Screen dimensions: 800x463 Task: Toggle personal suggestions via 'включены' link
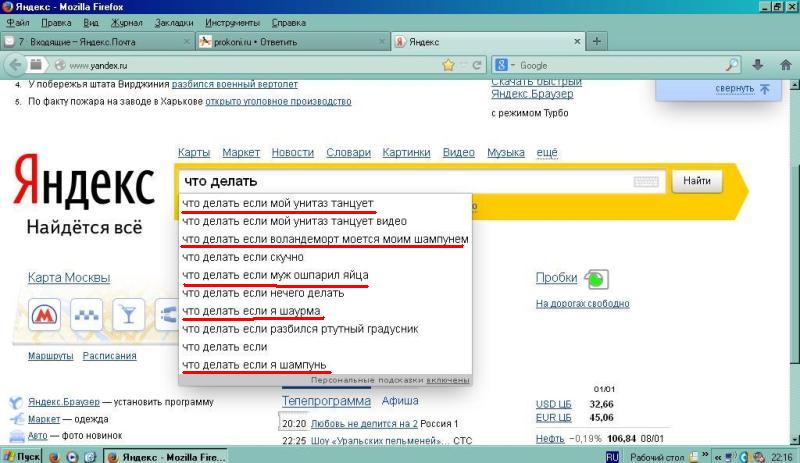(447, 380)
